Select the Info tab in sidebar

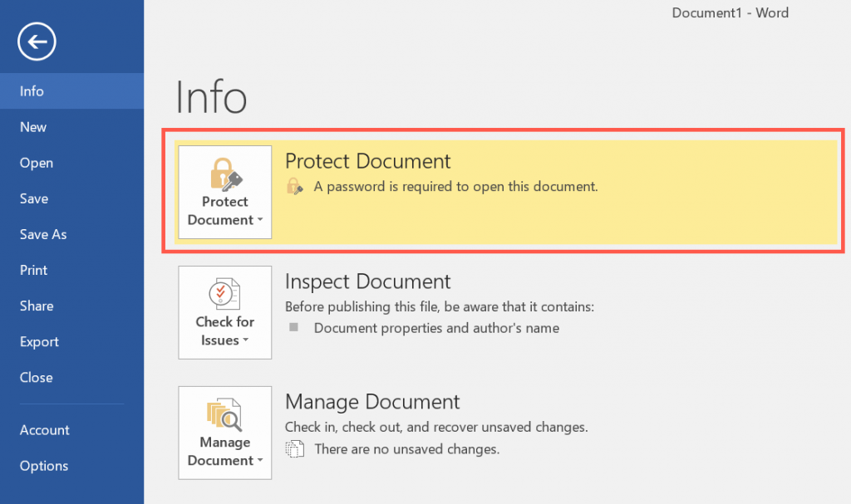click(32, 91)
